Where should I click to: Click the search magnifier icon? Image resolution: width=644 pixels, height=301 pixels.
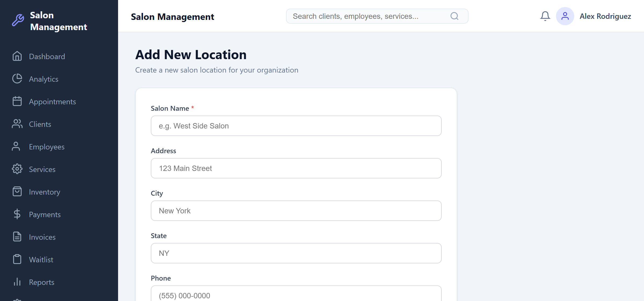click(x=454, y=16)
